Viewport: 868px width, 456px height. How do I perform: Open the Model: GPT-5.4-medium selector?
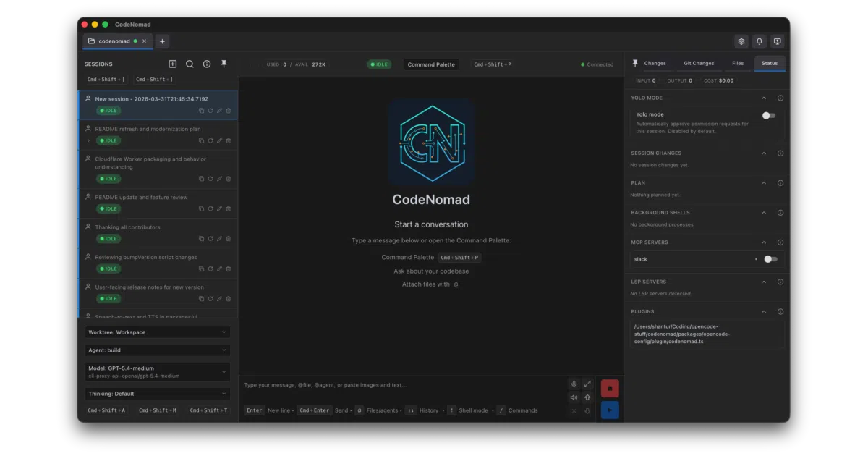coord(157,372)
